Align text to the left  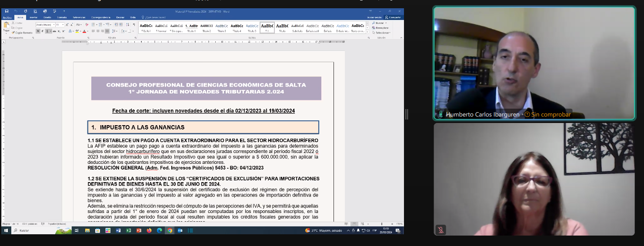[x=93, y=31]
